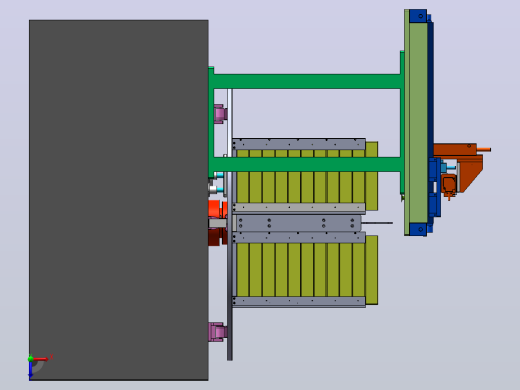Select the blue vertical axis of the triad
The width and height of the screenshot is (520, 390).
click(x=30, y=370)
